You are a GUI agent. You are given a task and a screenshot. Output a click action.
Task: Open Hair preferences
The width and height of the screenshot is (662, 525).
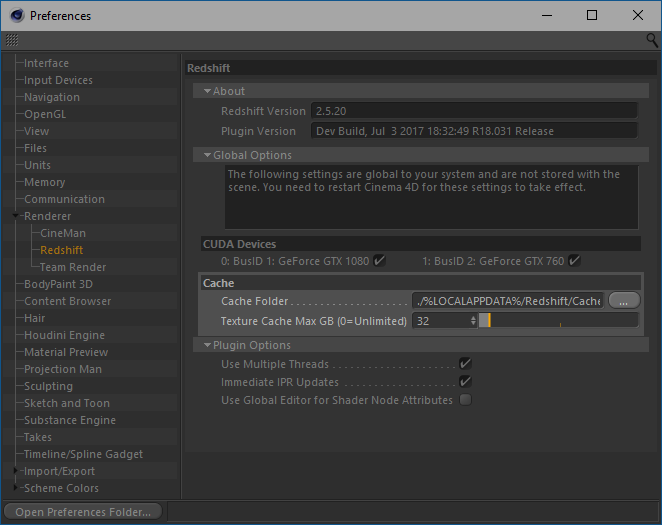coord(35,318)
